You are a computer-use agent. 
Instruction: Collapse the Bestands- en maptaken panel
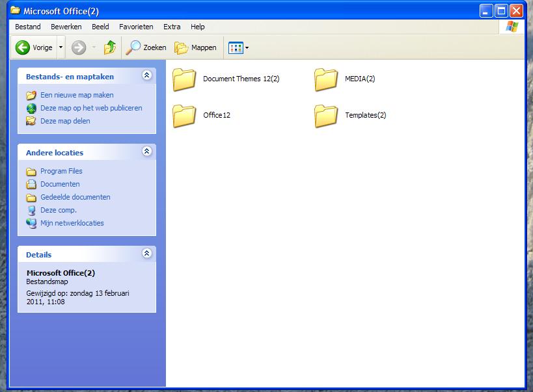147,75
